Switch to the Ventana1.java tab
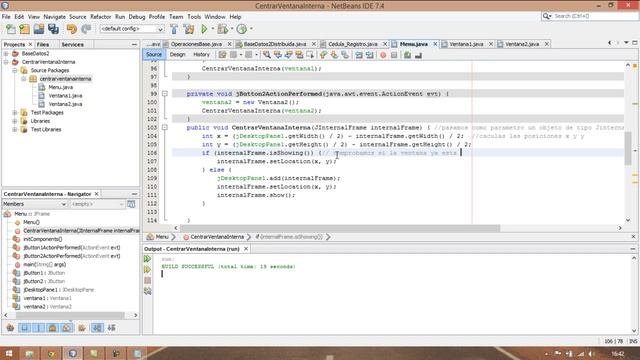 coord(466,44)
